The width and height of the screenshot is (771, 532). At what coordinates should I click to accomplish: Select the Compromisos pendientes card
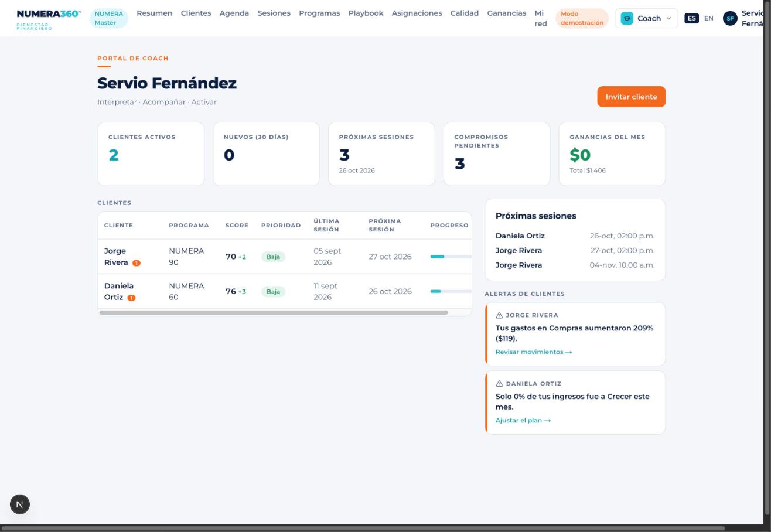pyautogui.click(x=497, y=154)
